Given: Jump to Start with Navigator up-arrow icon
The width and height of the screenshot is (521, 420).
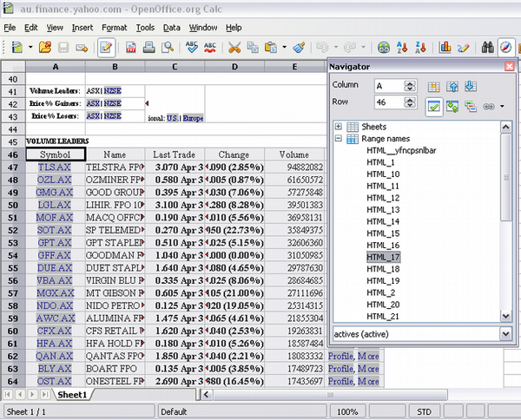Looking at the screenshot, I should (x=452, y=87).
